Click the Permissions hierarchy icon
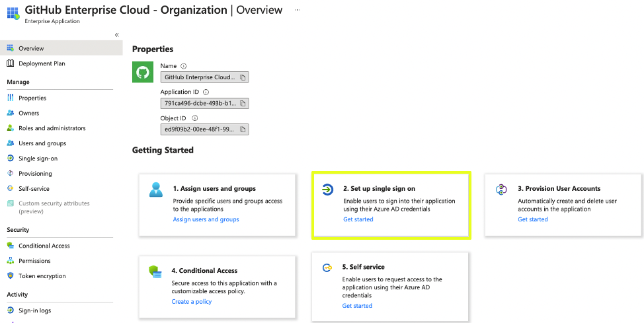 click(11, 261)
